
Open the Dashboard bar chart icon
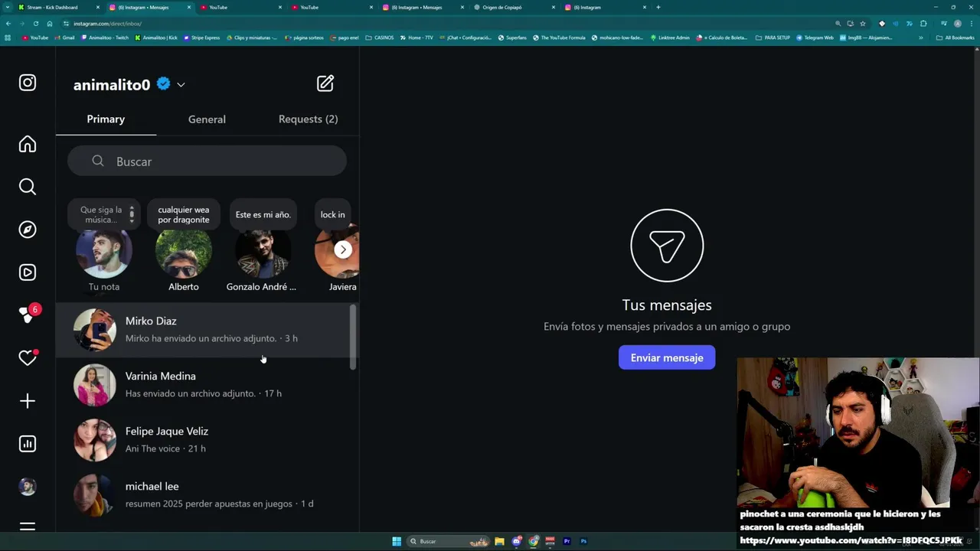[28, 444]
